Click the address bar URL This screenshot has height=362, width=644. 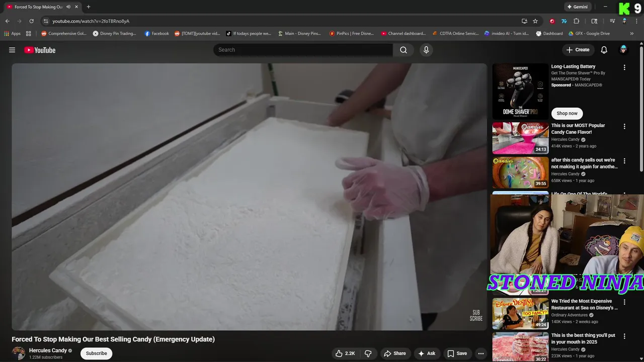click(91, 21)
